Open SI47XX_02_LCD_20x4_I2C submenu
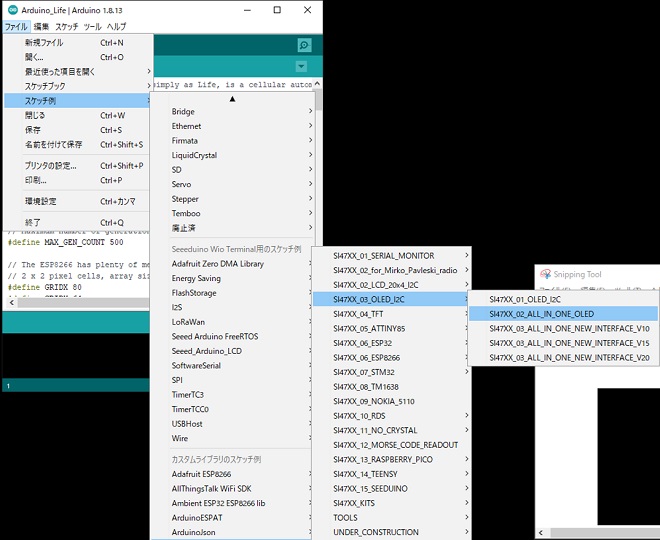The image size is (660, 540). tap(391, 285)
